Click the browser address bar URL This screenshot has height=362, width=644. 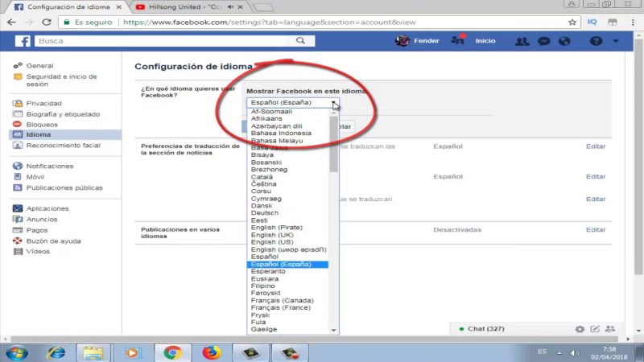point(270,23)
